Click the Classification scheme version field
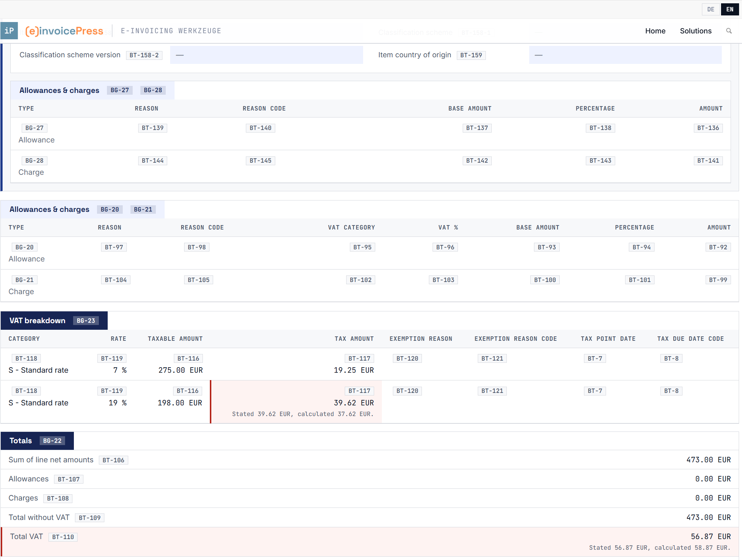The width and height of the screenshot is (742, 560). (x=266, y=55)
